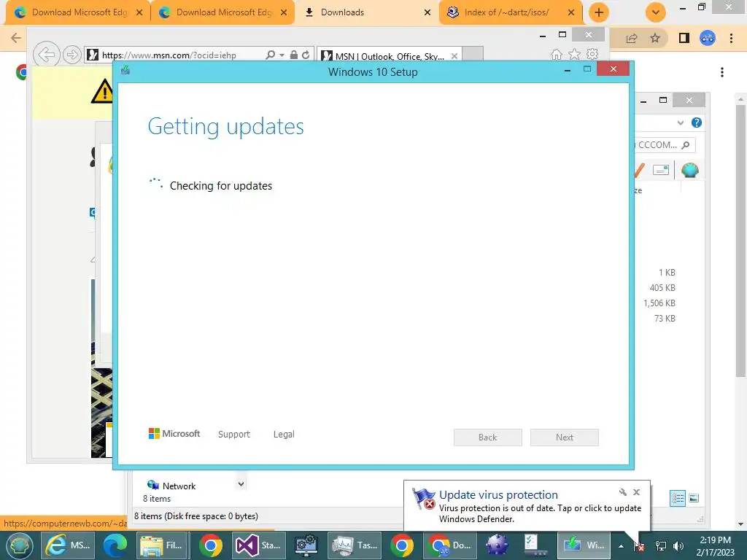Click the Next button in Windows 10 Setup
This screenshot has height=560, width=747.
pos(565,437)
